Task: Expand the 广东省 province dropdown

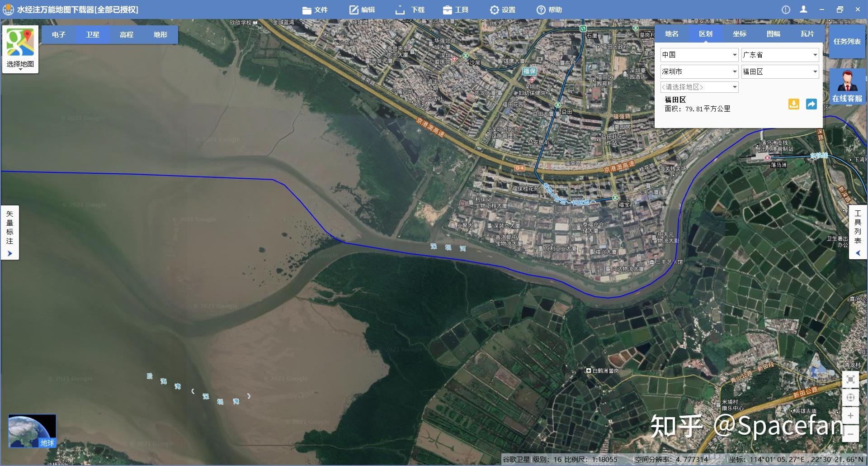Action: coord(780,55)
